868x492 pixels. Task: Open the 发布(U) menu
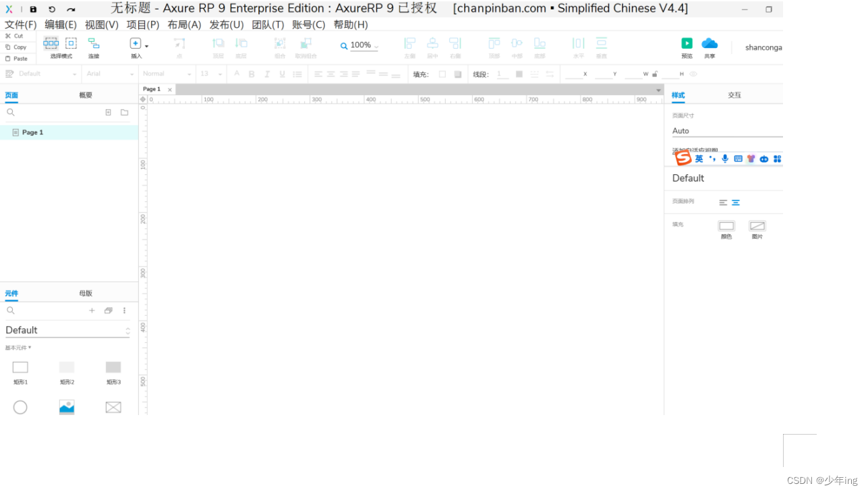pos(227,24)
